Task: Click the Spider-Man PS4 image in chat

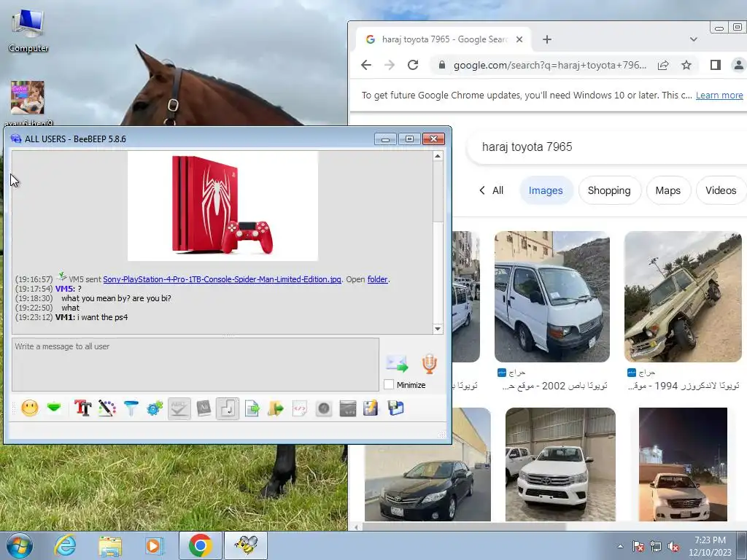Action: [x=222, y=206]
